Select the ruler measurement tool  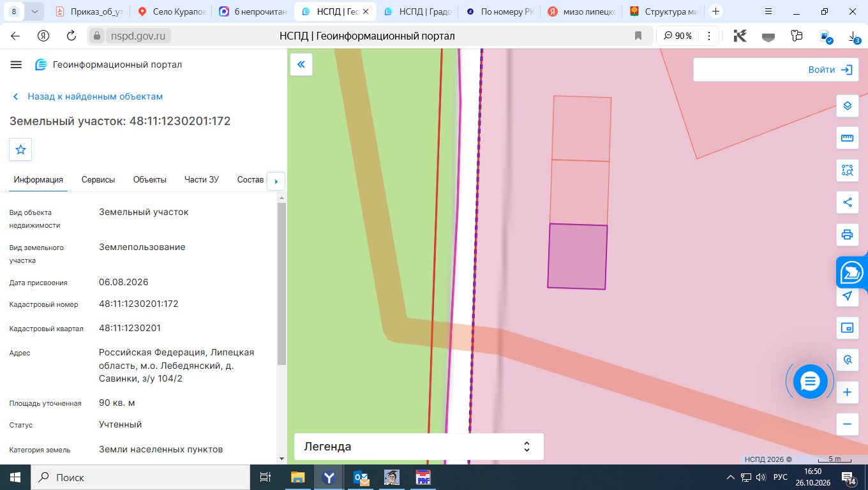click(847, 138)
